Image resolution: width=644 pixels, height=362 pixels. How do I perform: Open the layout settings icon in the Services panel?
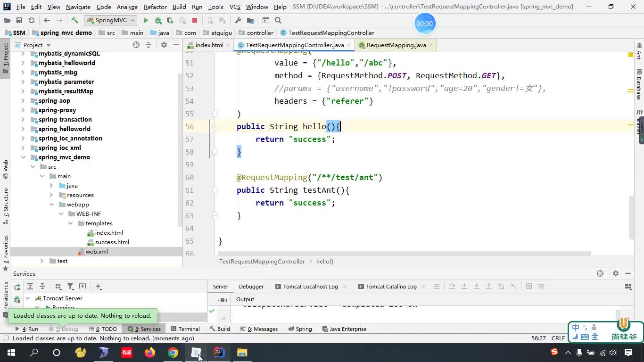coord(628,286)
